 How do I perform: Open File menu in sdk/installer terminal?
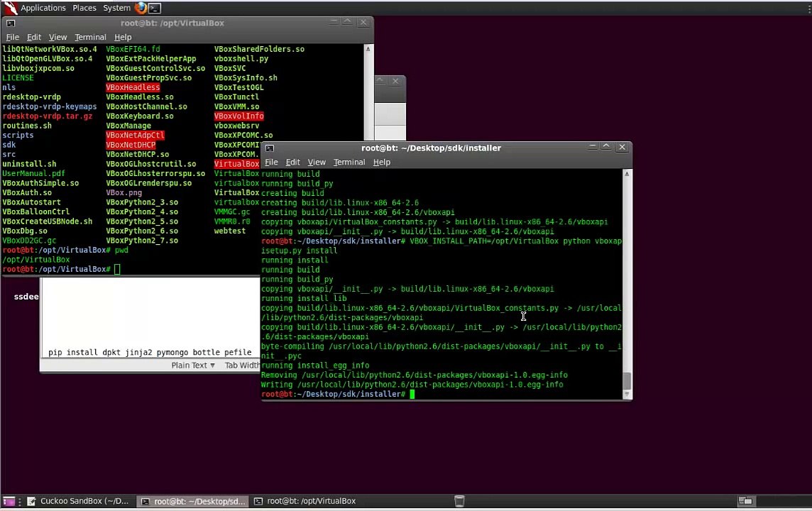(271, 162)
